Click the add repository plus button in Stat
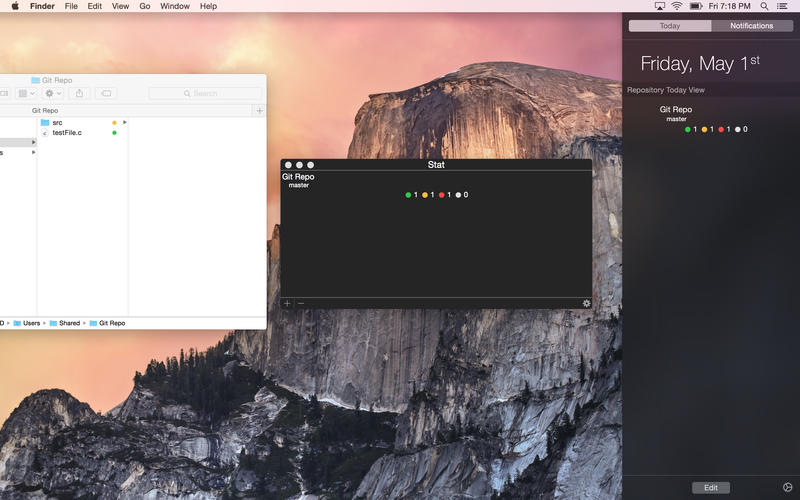 [x=287, y=303]
